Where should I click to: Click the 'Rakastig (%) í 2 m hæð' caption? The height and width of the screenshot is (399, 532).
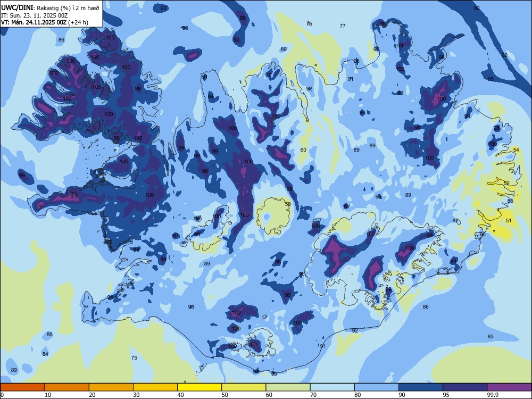(x=68, y=8)
